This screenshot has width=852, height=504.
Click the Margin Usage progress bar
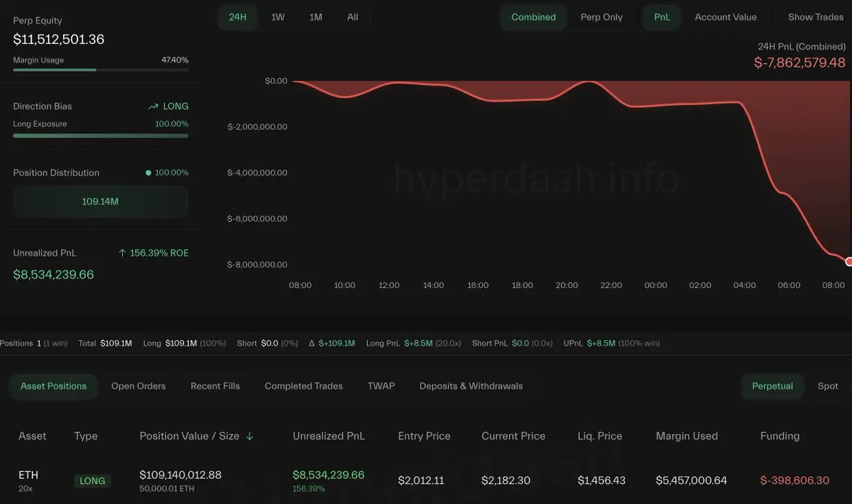(101, 70)
